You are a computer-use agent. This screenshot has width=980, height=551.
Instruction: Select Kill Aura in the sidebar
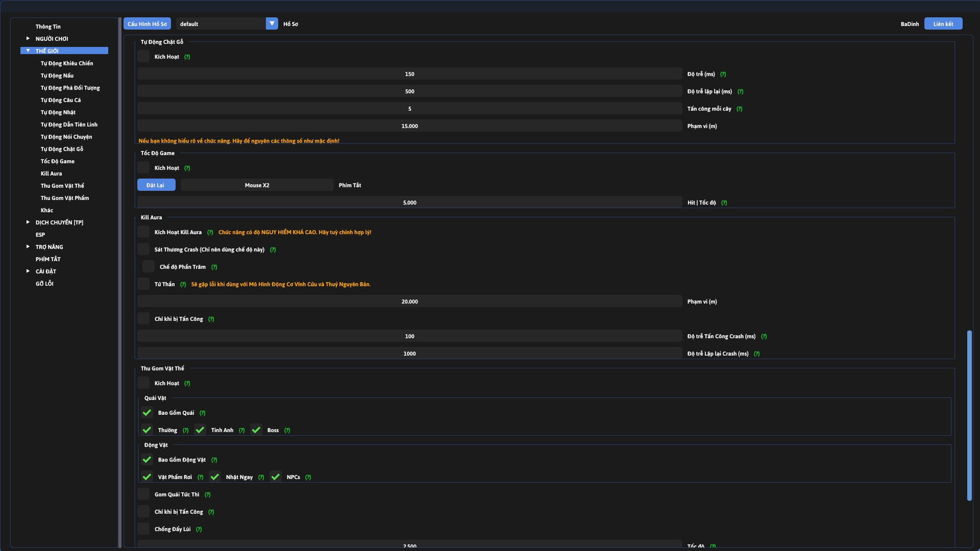tap(51, 173)
